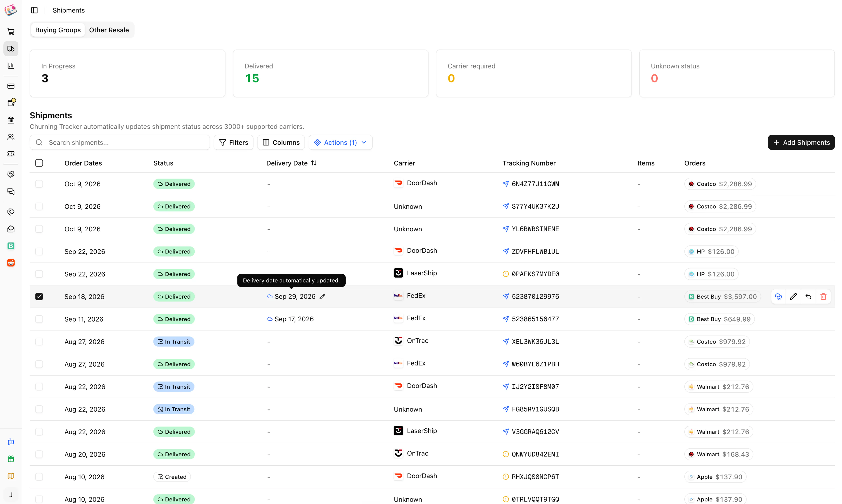Open the credit card sidebar icon
The width and height of the screenshot is (842, 504).
pyautogui.click(x=11, y=86)
